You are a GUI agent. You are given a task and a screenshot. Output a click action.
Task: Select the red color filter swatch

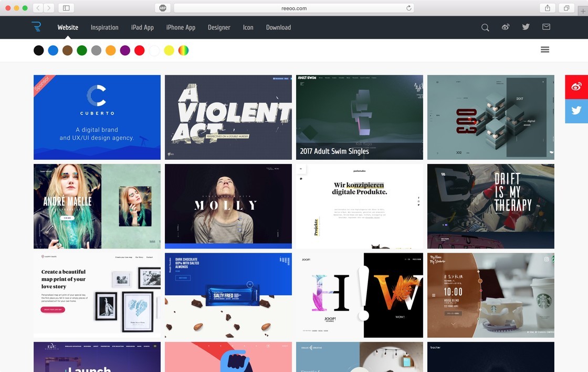[139, 50]
